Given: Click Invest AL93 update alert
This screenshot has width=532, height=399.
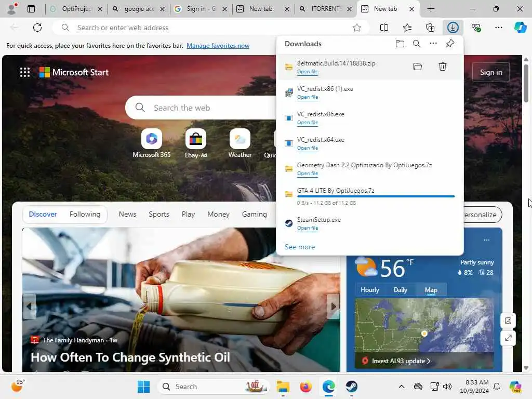Looking at the screenshot, I should 402,361.
